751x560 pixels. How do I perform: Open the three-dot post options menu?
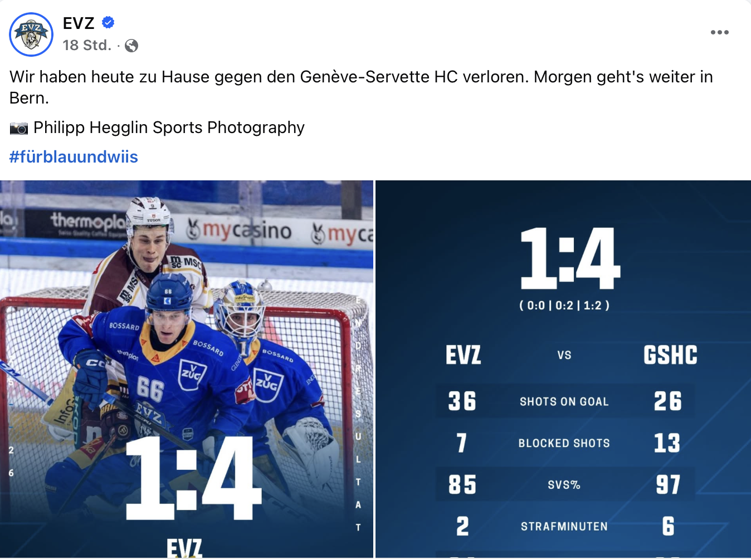[x=719, y=32]
